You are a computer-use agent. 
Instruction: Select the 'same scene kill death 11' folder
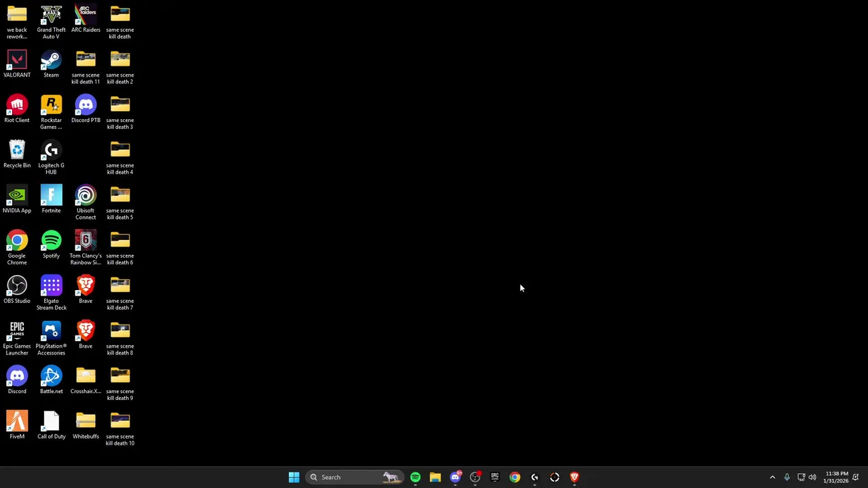coord(85,67)
